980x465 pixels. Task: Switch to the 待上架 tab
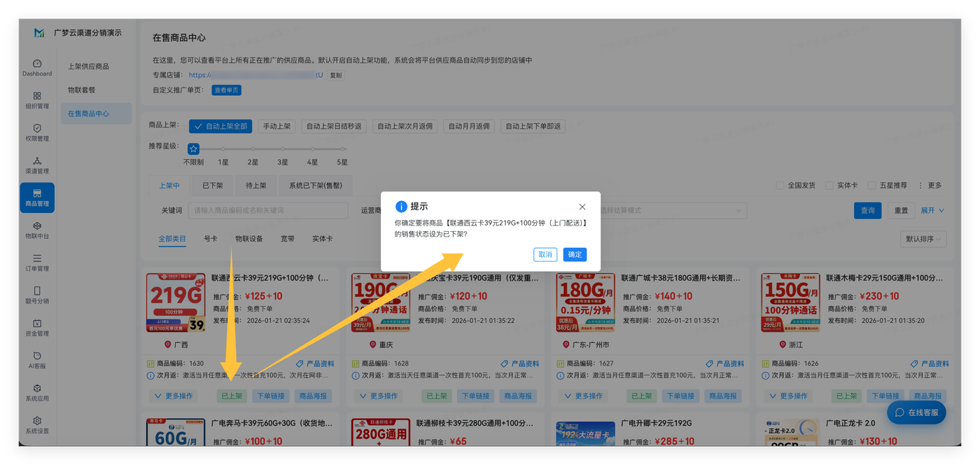(x=256, y=186)
